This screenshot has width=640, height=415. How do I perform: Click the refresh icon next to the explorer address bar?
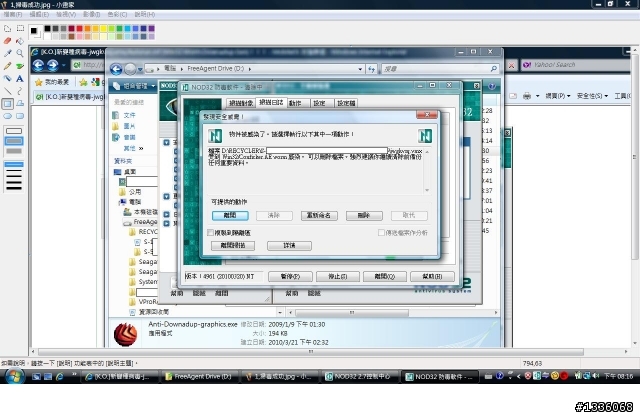371,69
